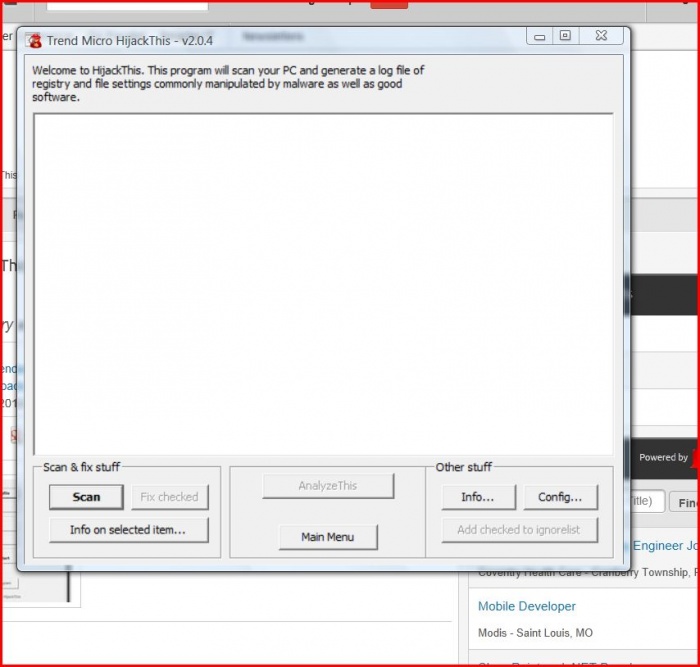Image resolution: width=700 pixels, height=667 pixels.
Task: Click the Scan button
Action: 86,497
